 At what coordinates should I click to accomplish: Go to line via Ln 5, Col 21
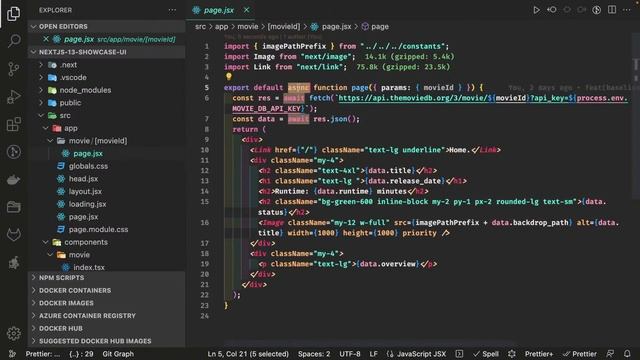tap(248, 354)
